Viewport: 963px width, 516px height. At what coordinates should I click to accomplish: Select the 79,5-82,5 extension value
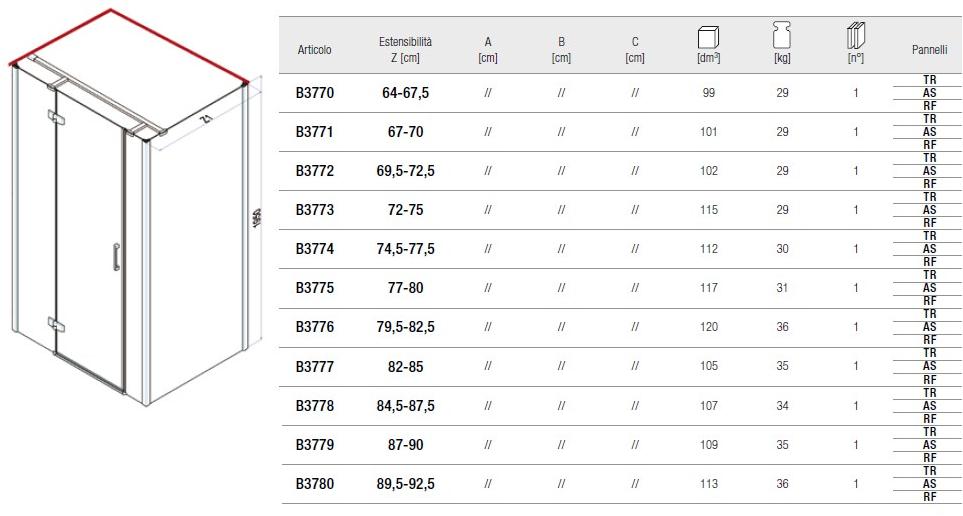(405, 327)
